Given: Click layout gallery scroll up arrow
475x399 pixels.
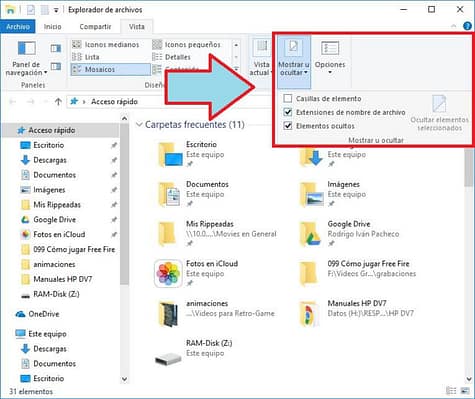Looking at the screenshot, I should click(x=236, y=45).
